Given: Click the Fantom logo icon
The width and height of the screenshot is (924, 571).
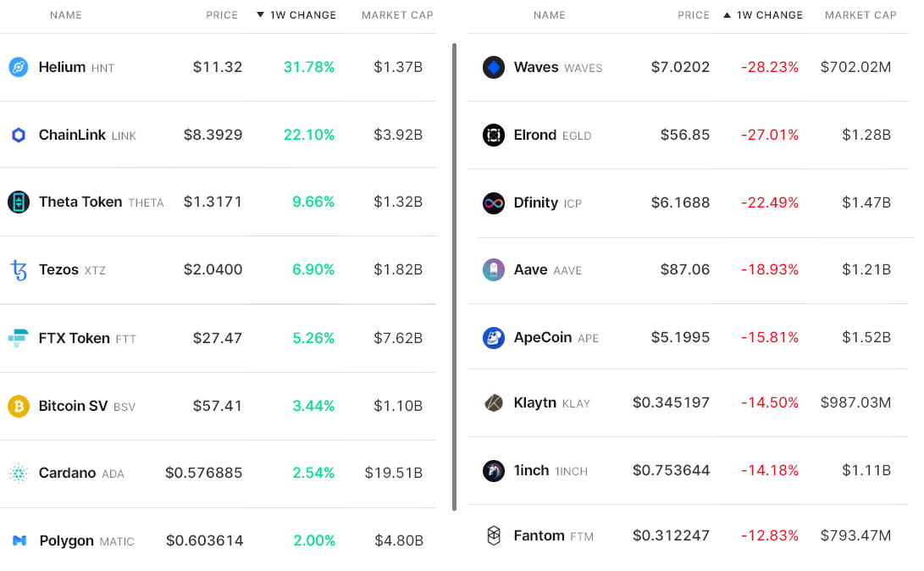Looking at the screenshot, I should 494,535.
